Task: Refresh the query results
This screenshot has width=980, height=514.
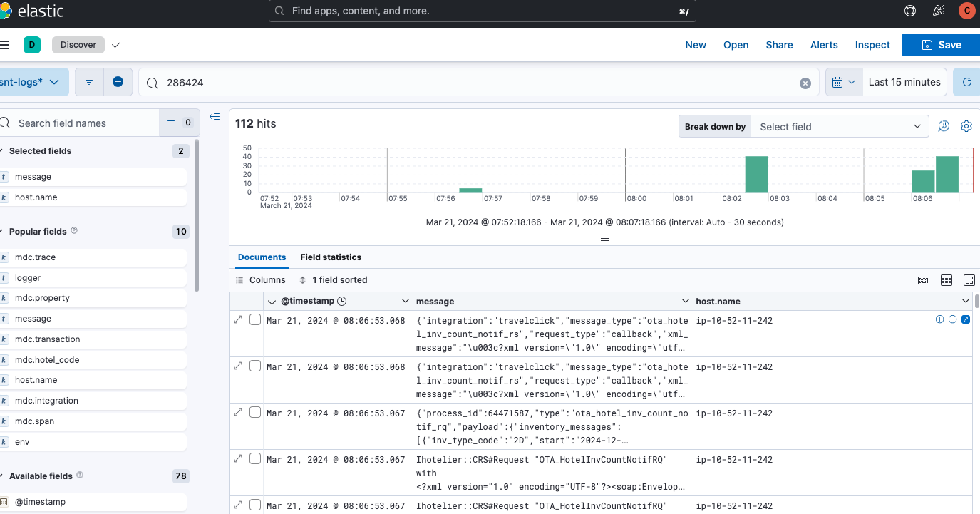Action: [966, 82]
